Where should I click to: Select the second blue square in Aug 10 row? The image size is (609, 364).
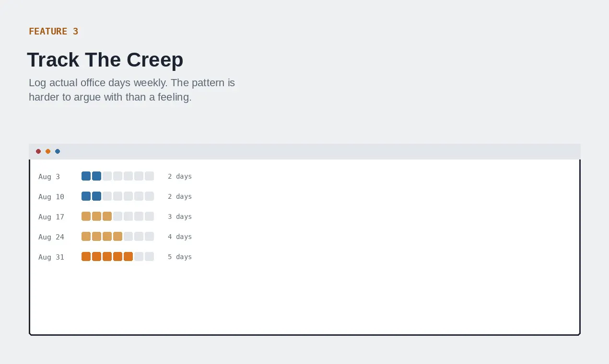[97, 196]
